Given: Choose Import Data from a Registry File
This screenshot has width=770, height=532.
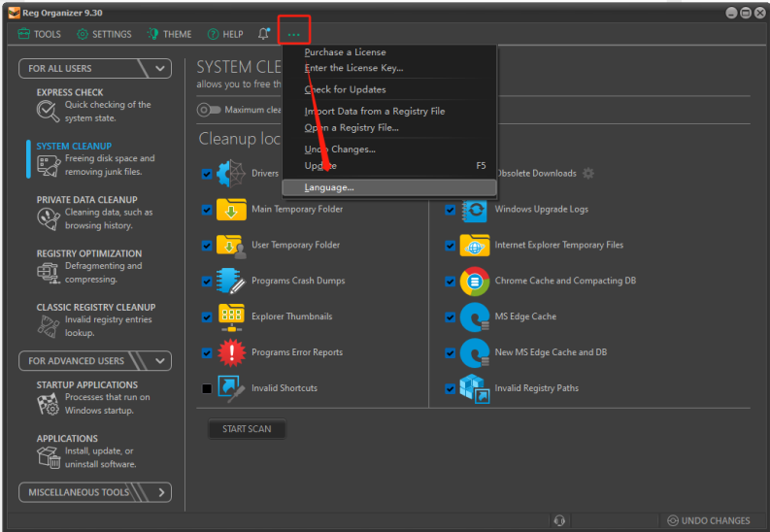Looking at the screenshot, I should point(375,111).
